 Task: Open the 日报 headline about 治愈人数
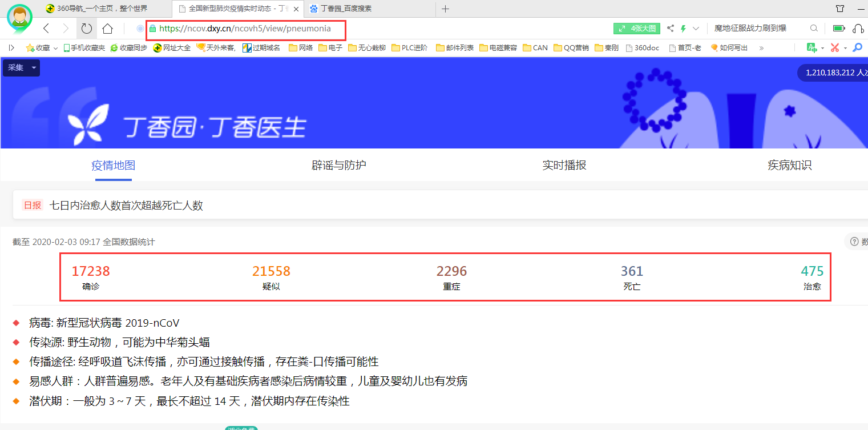[126, 206]
